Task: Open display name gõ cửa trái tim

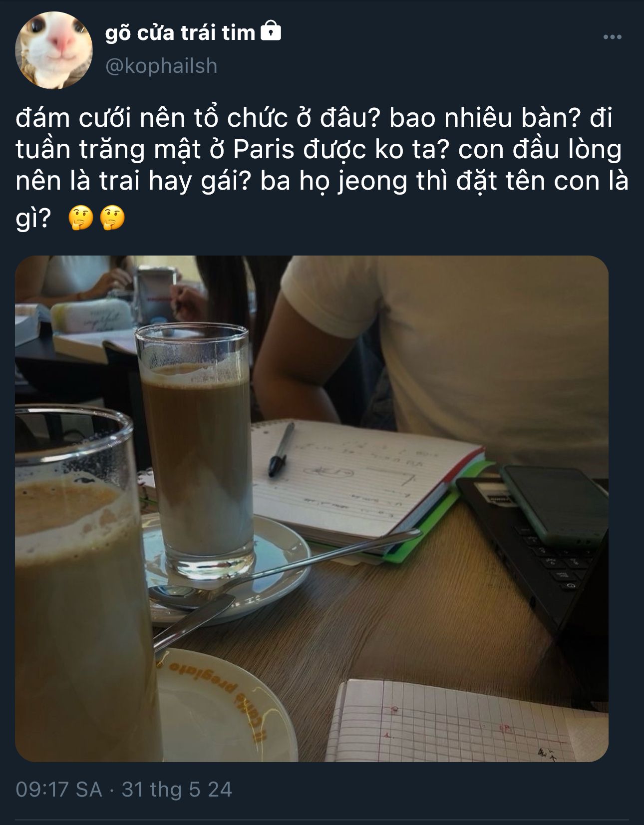Action: click(x=180, y=33)
